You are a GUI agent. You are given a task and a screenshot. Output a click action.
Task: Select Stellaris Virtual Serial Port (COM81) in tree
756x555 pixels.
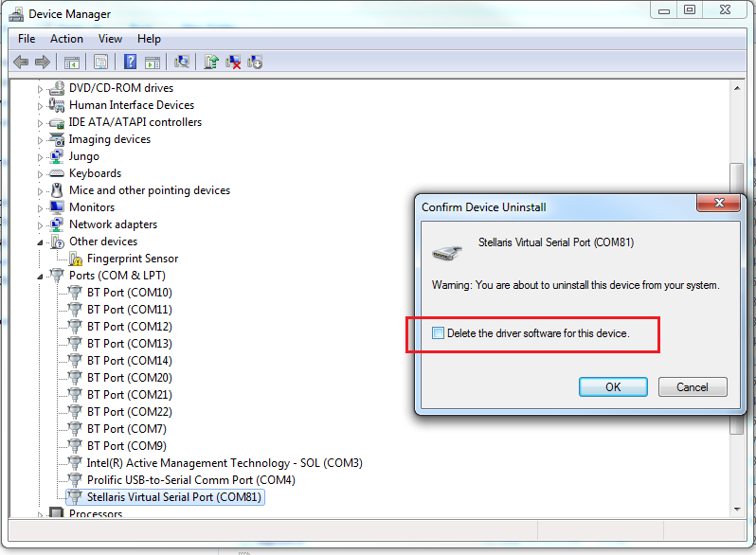coord(174,496)
